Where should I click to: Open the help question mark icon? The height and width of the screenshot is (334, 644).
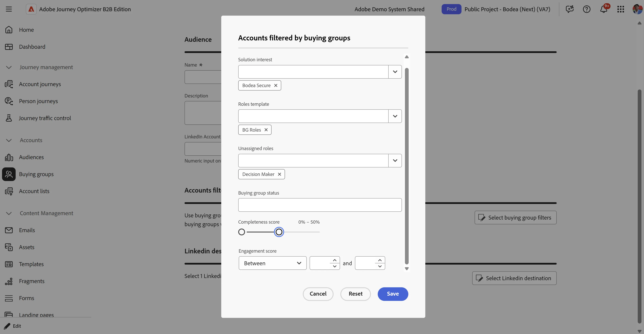point(587,9)
